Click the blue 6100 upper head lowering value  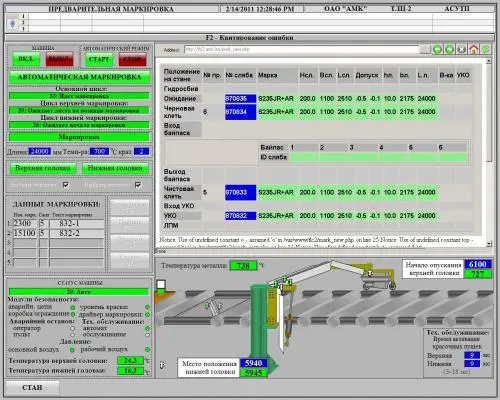pyautogui.click(x=478, y=264)
